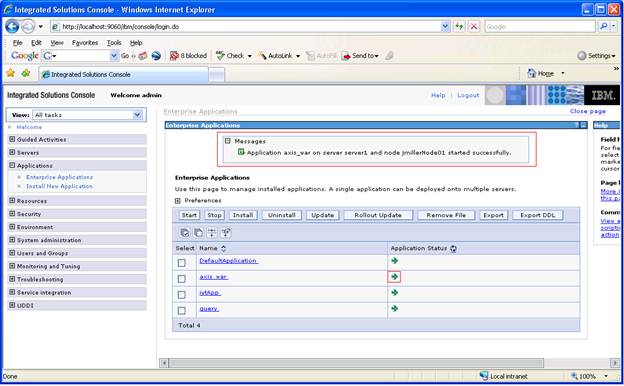Select the axis_war checkbox

coord(181,279)
